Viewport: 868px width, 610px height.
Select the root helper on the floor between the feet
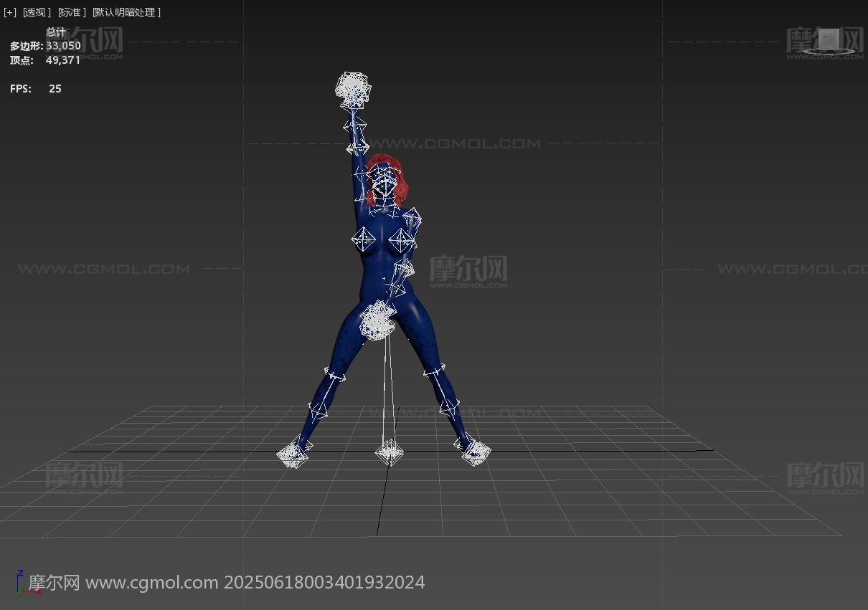point(389,452)
